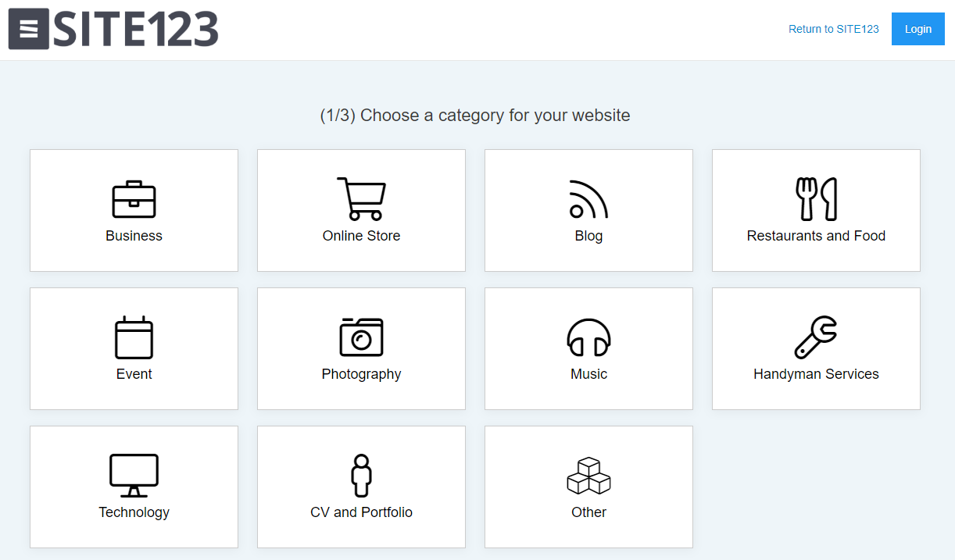Open the Login page
955x560 pixels.
point(917,29)
